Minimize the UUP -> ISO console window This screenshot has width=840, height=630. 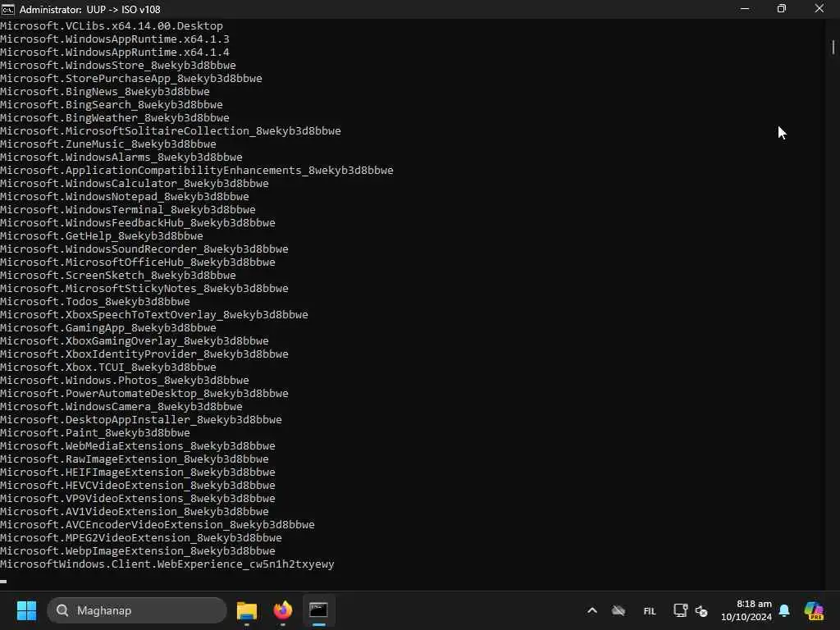[745, 9]
